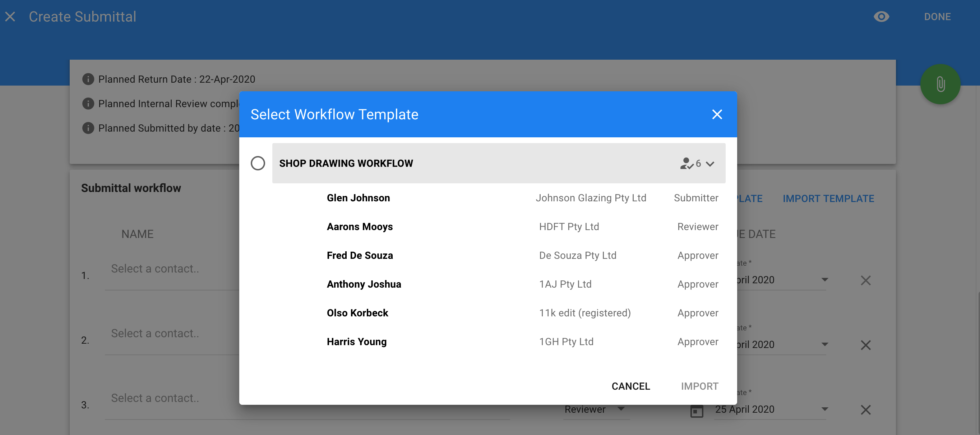Click De Souza Pty Ltd company text
The width and height of the screenshot is (980, 435).
[x=578, y=255]
